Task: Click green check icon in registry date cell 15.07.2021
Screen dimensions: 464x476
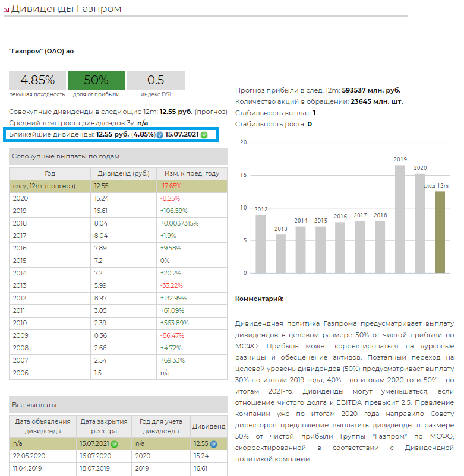Action: 114,444
